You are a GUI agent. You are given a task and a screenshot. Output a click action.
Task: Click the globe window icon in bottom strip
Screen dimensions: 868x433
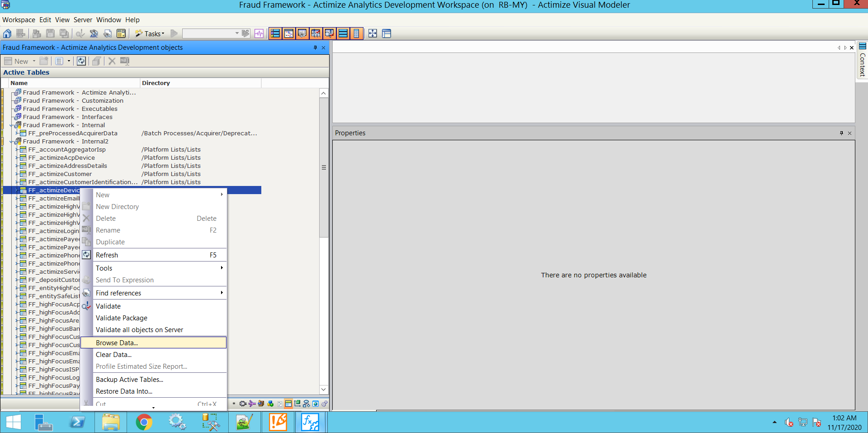coord(316,404)
